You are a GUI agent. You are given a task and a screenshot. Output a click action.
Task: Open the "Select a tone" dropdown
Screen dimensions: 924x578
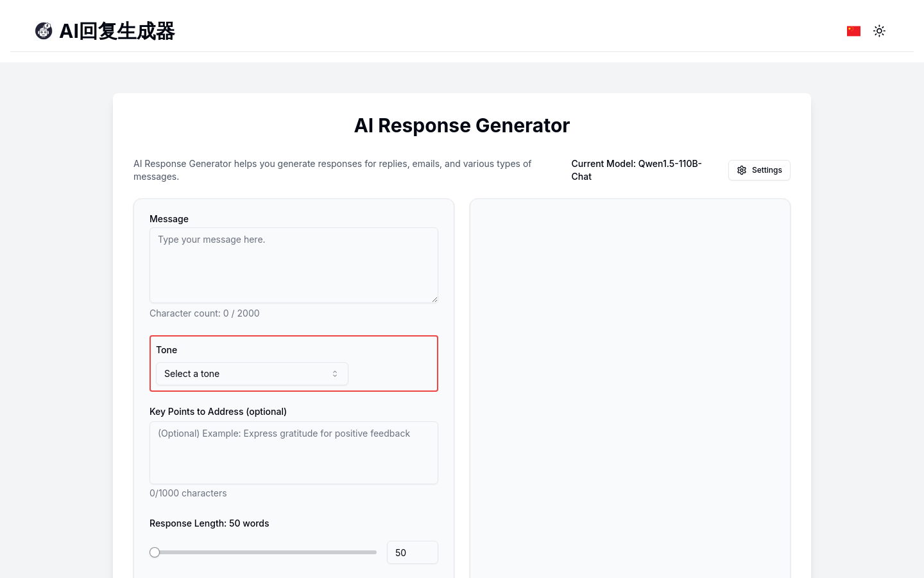[x=252, y=374]
